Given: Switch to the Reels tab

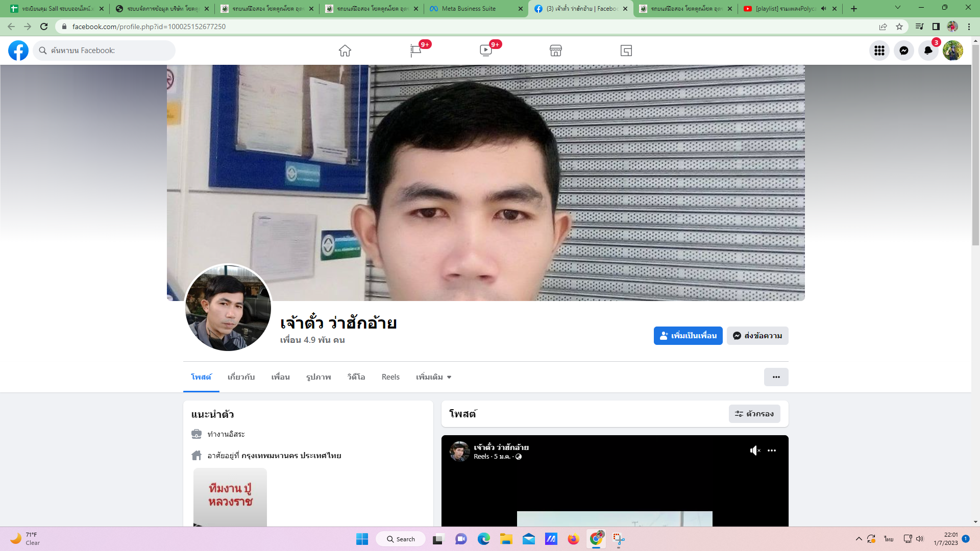Looking at the screenshot, I should click(x=390, y=377).
